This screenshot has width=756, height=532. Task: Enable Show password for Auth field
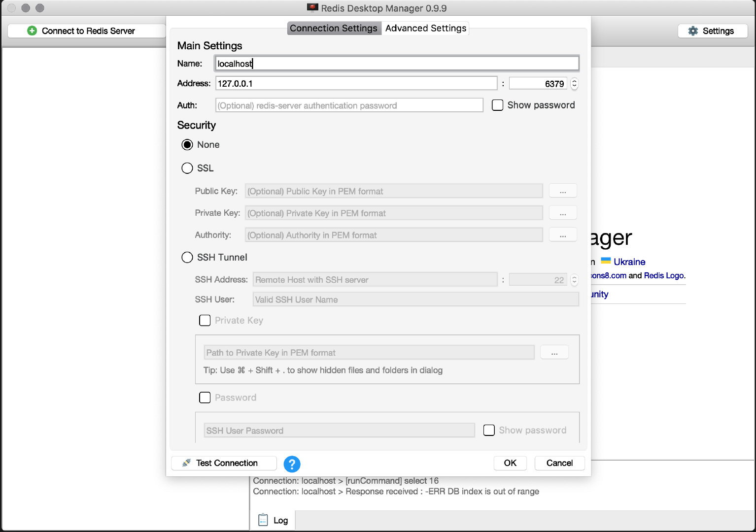click(498, 105)
